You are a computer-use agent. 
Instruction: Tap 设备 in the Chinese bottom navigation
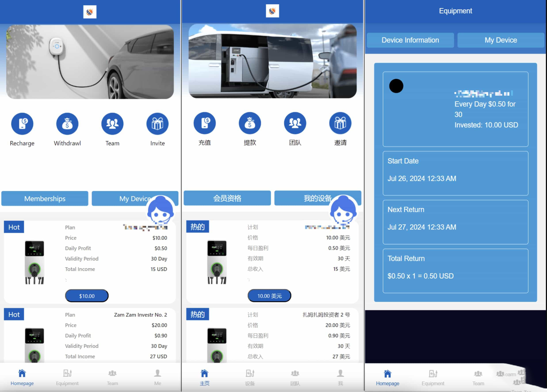coord(250,378)
